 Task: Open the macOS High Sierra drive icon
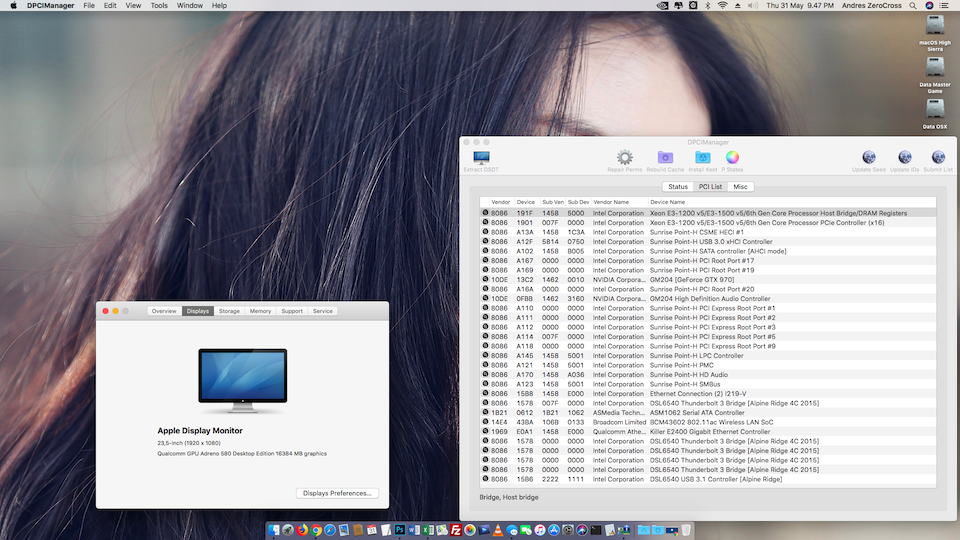coord(934,25)
